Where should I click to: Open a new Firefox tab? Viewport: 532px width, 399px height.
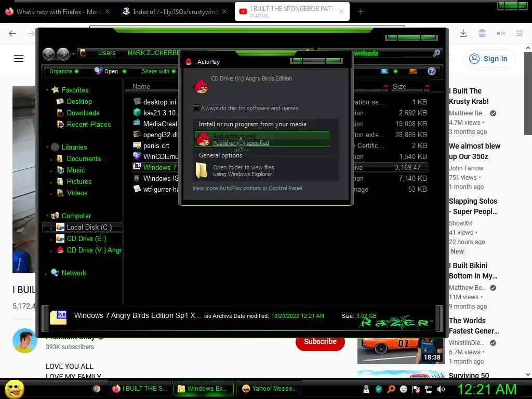(x=361, y=12)
